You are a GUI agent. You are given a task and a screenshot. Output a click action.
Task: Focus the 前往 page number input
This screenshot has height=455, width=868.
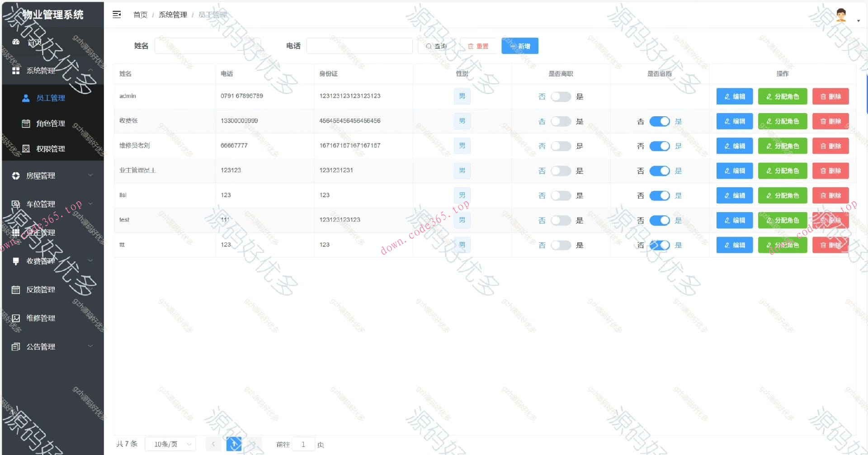[x=303, y=444]
